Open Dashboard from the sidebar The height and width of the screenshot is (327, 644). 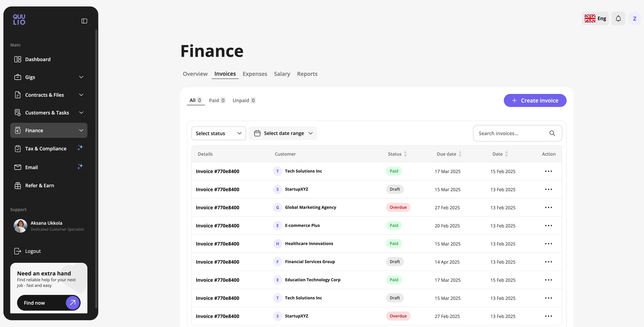[49, 59]
